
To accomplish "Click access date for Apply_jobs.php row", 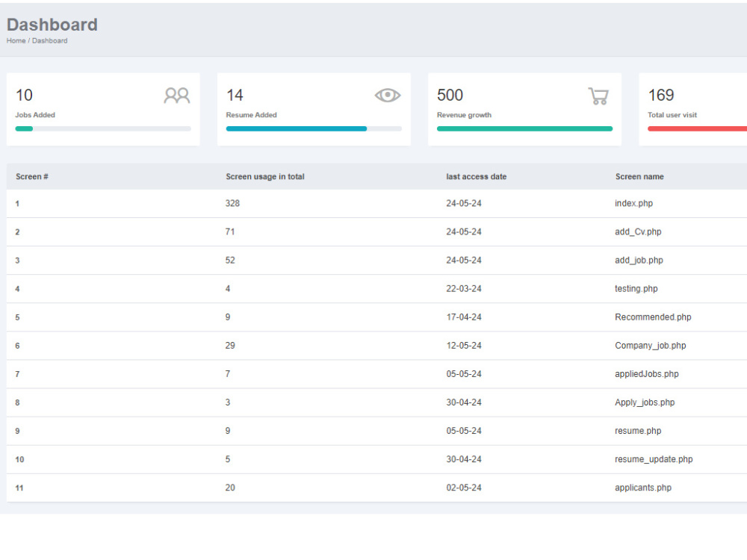I will point(464,402).
